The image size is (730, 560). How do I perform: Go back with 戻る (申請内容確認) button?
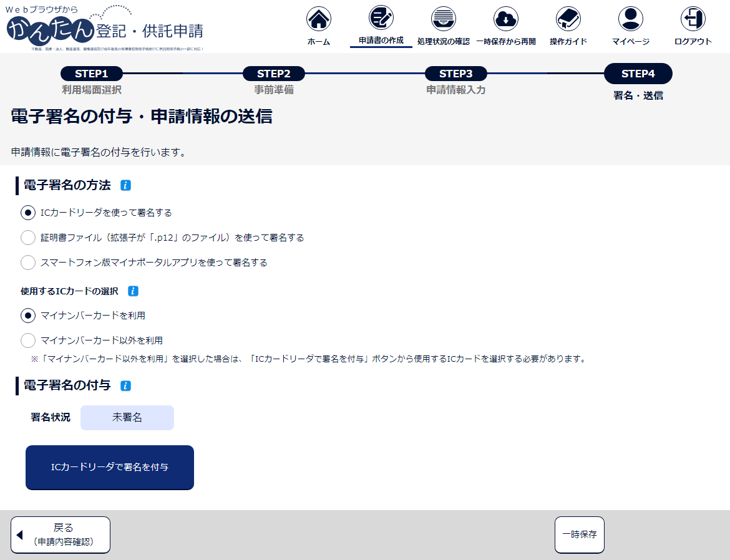(x=61, y=534)
